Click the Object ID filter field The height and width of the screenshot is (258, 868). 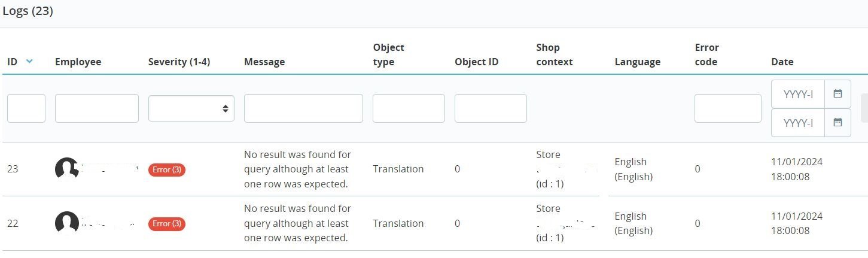pos(491,108)
